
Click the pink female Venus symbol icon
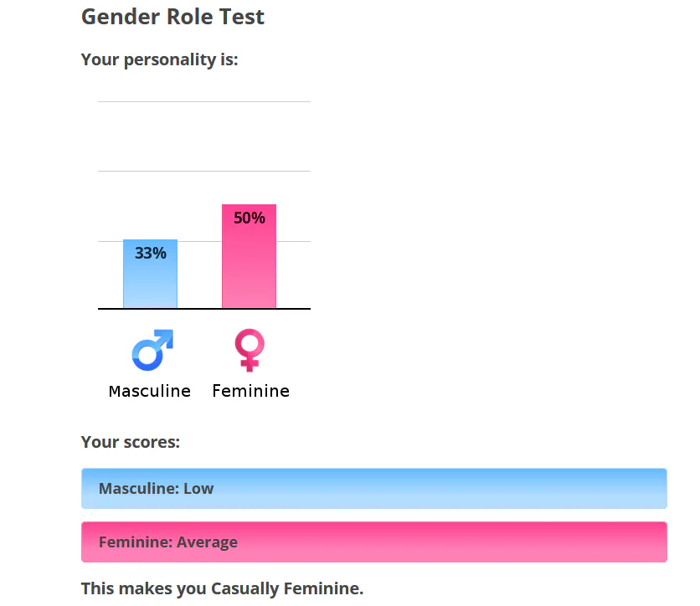250,351
